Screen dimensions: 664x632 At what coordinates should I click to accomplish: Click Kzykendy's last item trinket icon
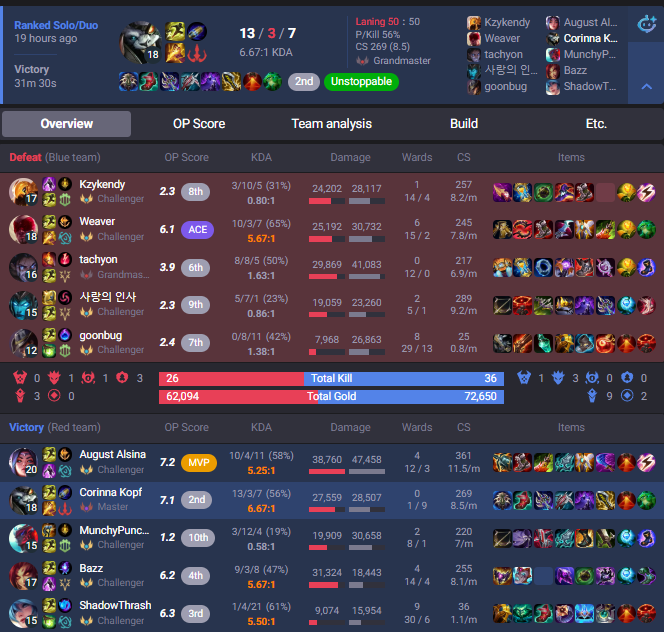[647, 192]
